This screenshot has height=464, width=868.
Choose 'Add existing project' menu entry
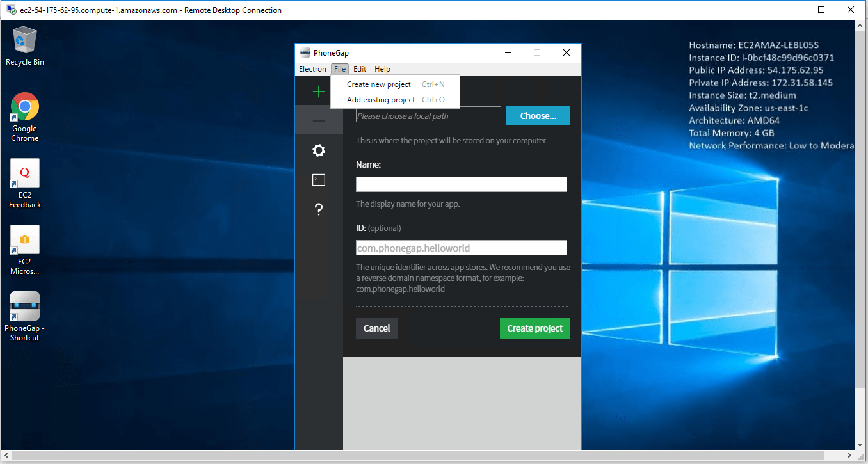coord(381,100)
